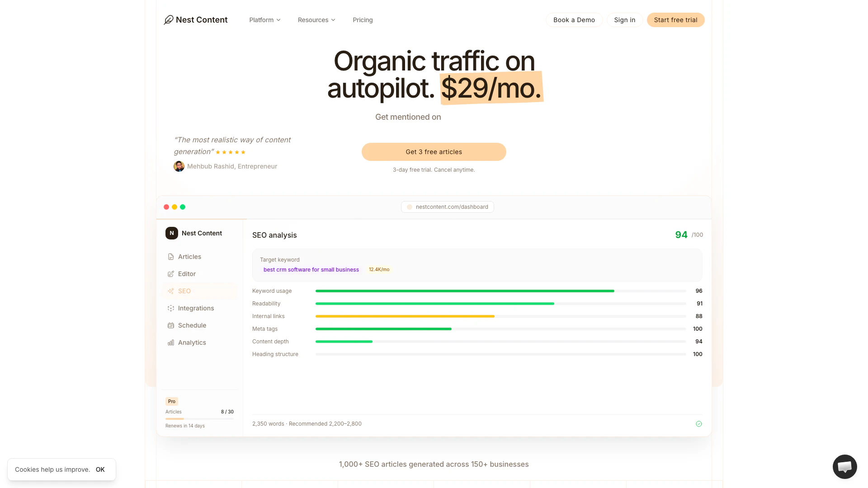Click the Keyword usage progress bar

point(500,291)
